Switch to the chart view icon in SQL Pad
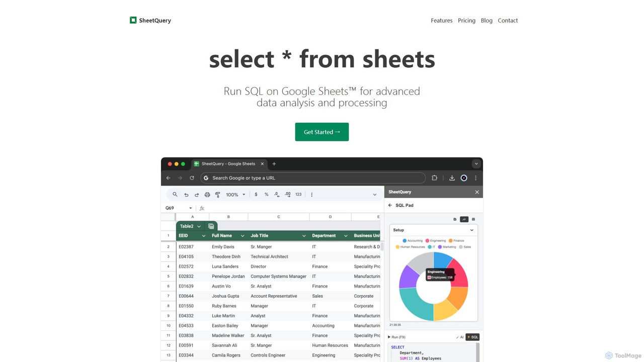This screenshot has height=362, width=644. [464, 219]
